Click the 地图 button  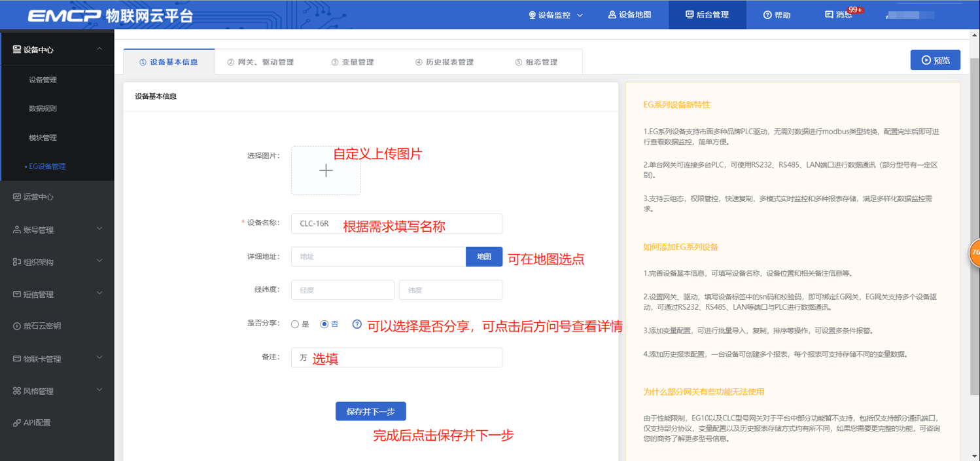(484, 257)
